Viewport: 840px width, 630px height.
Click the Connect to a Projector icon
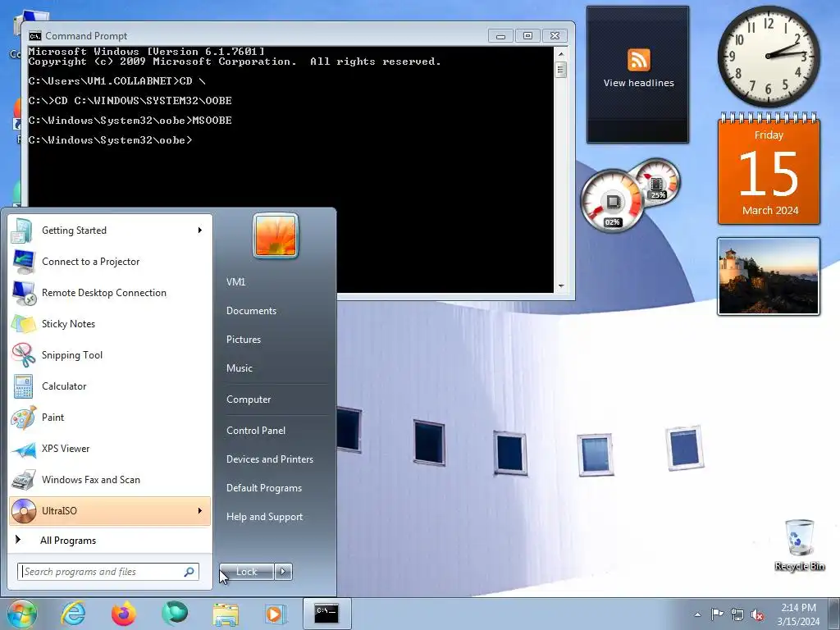click(24, 262)
